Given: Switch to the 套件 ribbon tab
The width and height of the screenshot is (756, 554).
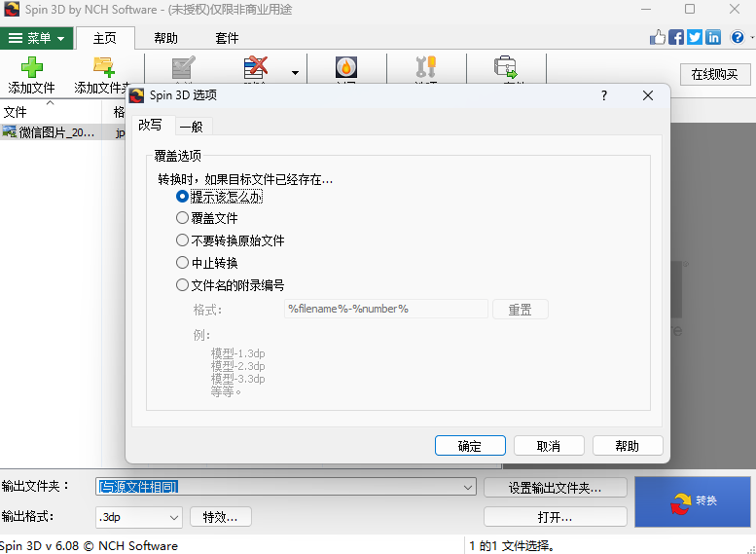Looking at the screenshot, I should point(227,38).
